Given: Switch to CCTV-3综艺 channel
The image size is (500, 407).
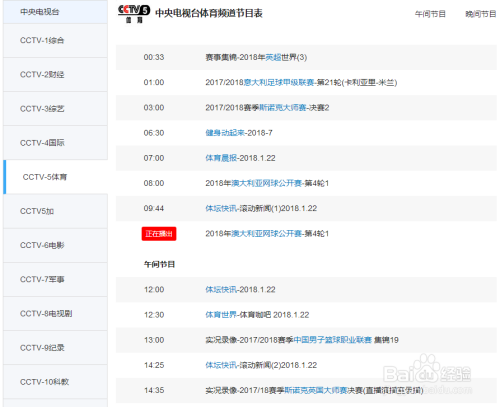Looking at the screenshot, I should 55,109.
